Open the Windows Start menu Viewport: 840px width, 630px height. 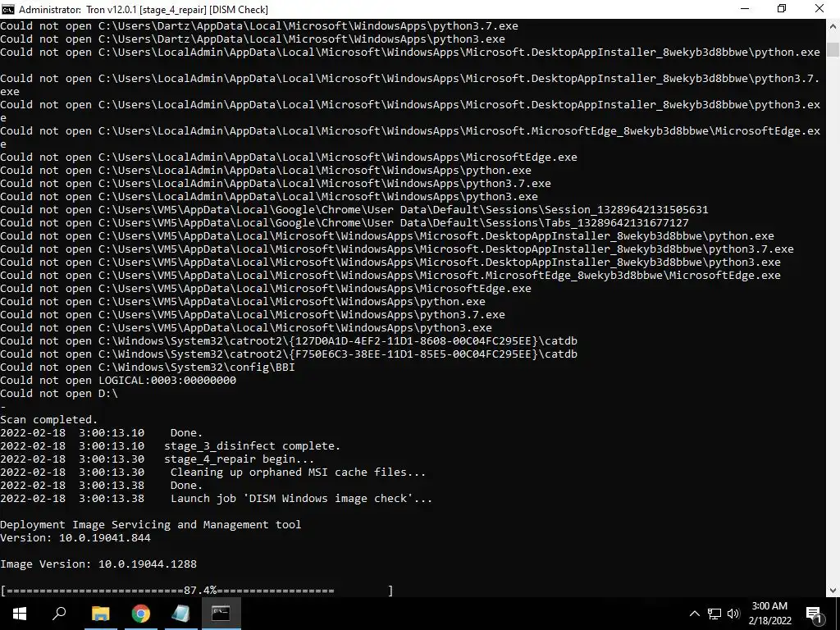point(20,614)
